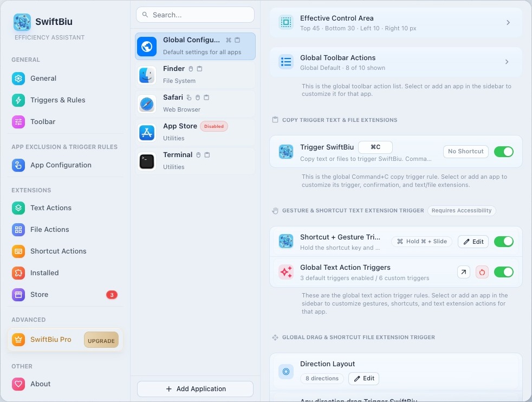The width and height of the screenshot is (532, 402).
Task: Click Add Application button
Action: [x=195, y=389]
